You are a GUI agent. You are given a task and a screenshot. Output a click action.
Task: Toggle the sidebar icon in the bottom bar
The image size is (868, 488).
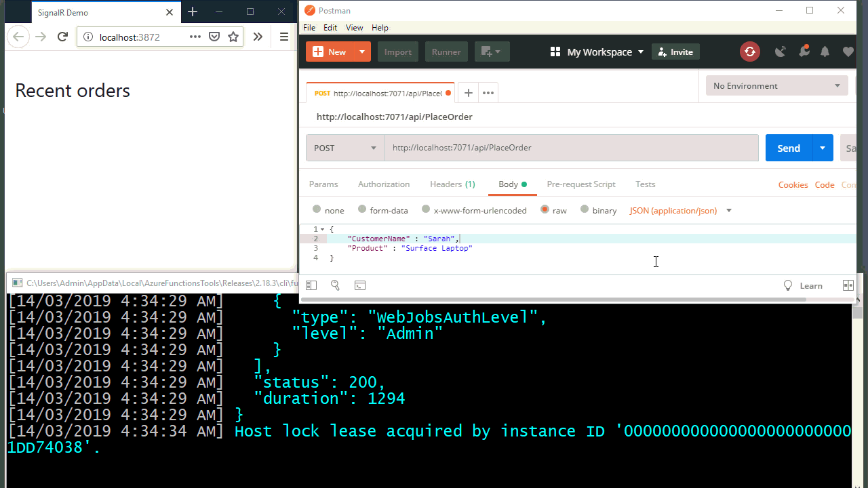(x=311, y=285)
